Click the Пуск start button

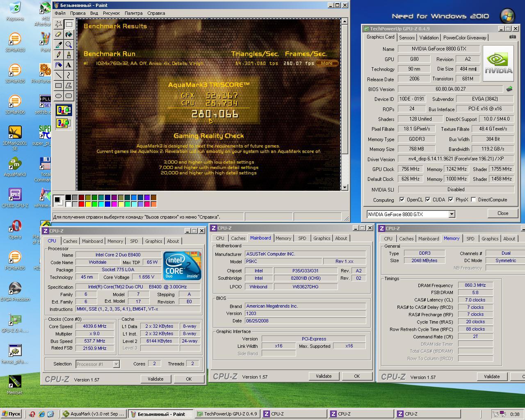(x=11, y=414)
